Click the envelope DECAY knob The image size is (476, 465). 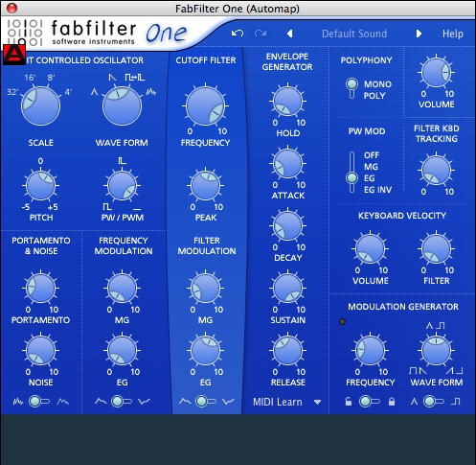(287, 225)
